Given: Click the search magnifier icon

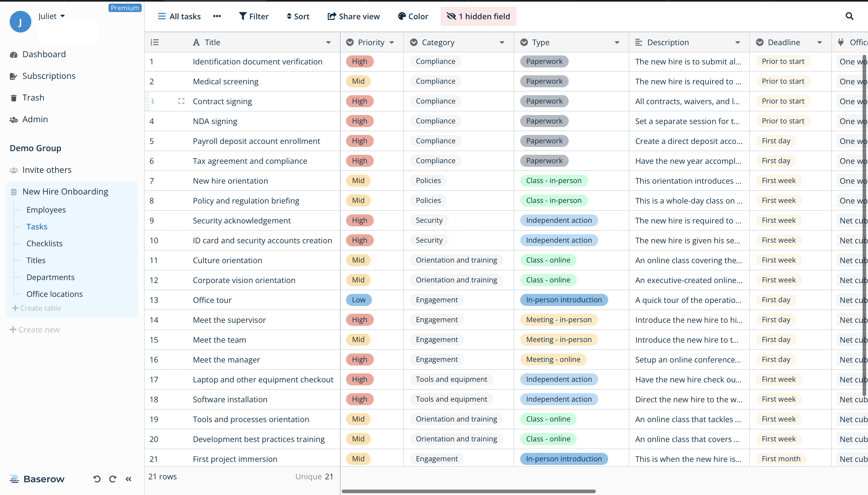Looking at the screenshot, I should coord(849,16).
